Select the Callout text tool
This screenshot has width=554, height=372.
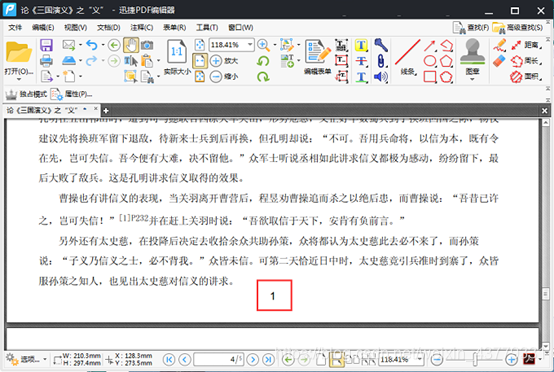pos(341,76)
